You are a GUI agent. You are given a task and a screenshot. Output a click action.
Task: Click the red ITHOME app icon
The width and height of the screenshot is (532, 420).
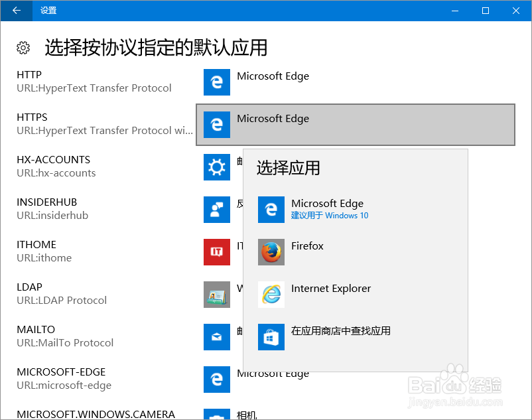click(x=216, y=252)
